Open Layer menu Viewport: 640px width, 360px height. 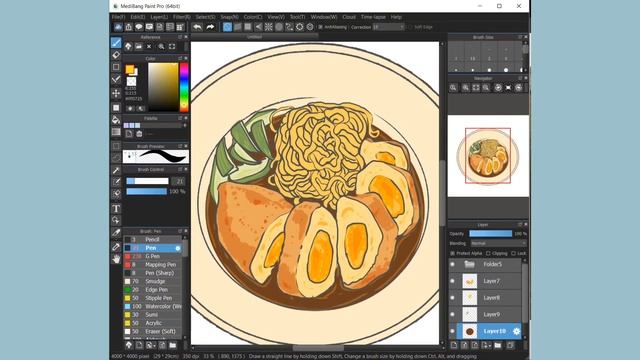[x=159, y=17]
